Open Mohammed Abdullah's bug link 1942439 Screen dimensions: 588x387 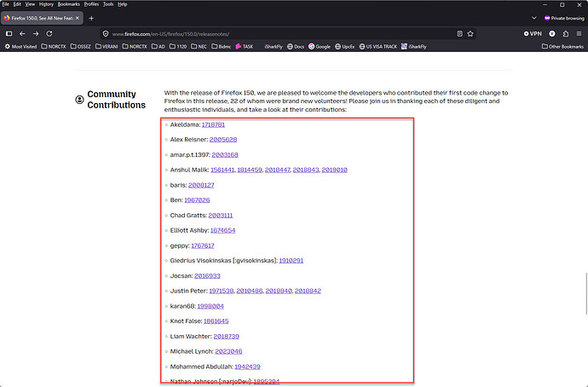coord(247,367)
